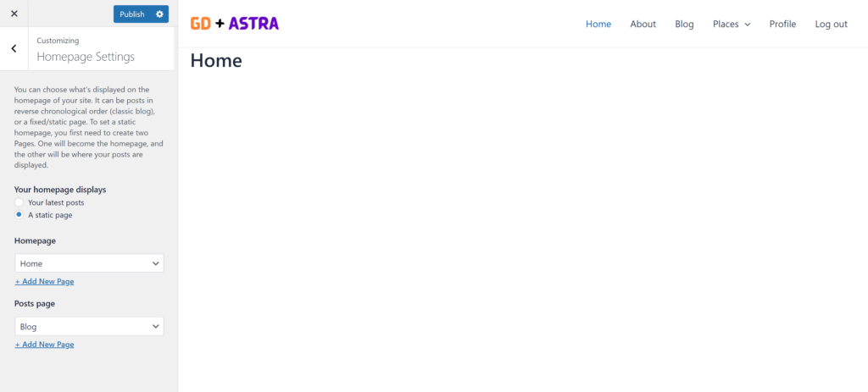Viewport: 868px width, 392px height.
Task: Click the GD + ASTRA site logo
Action: 234,24
